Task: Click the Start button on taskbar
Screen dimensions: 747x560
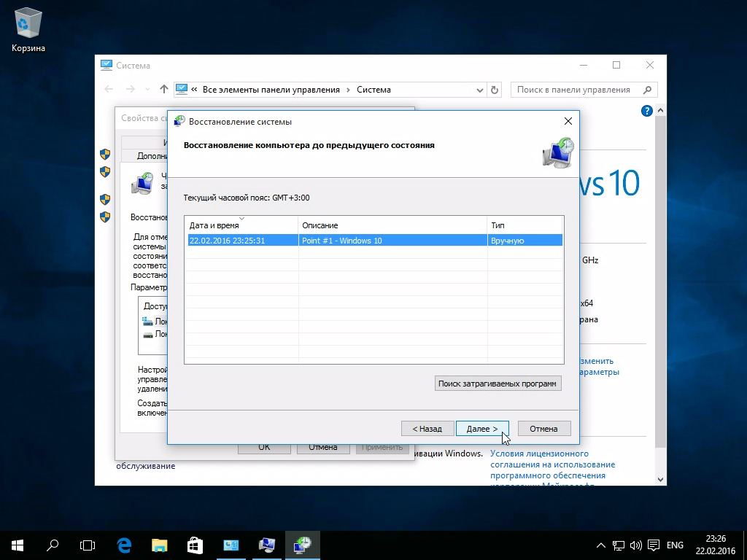Action: click(x=18, y=545)
